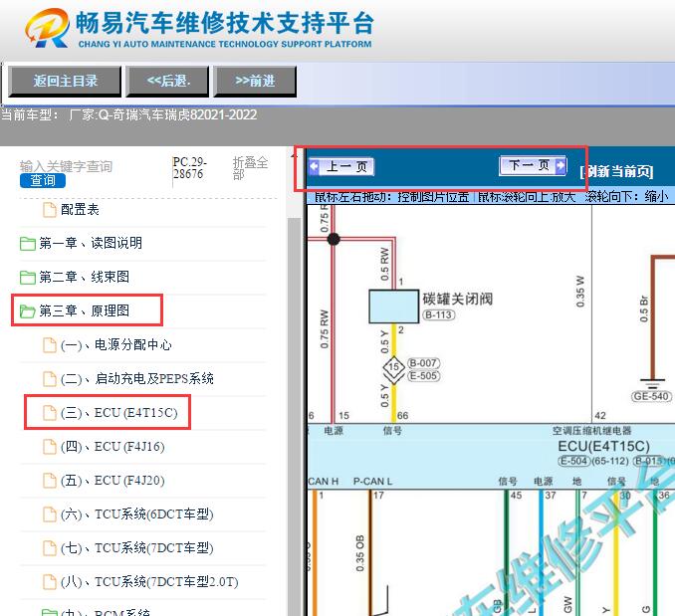The width and height of the screenshot is (675, 616).
Task: Click the page icon for TCU系统(7DCT车型2.0T)
Action: point(50,582)
